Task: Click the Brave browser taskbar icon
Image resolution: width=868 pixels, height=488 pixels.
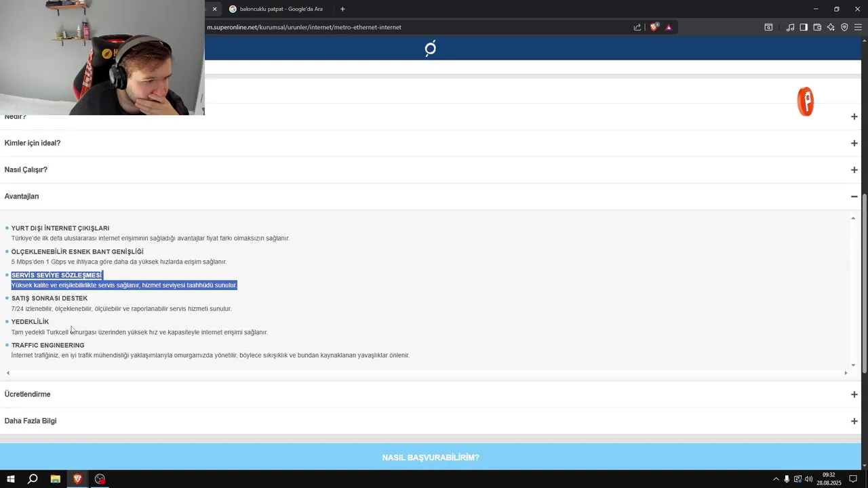Action: click(77, 479)
